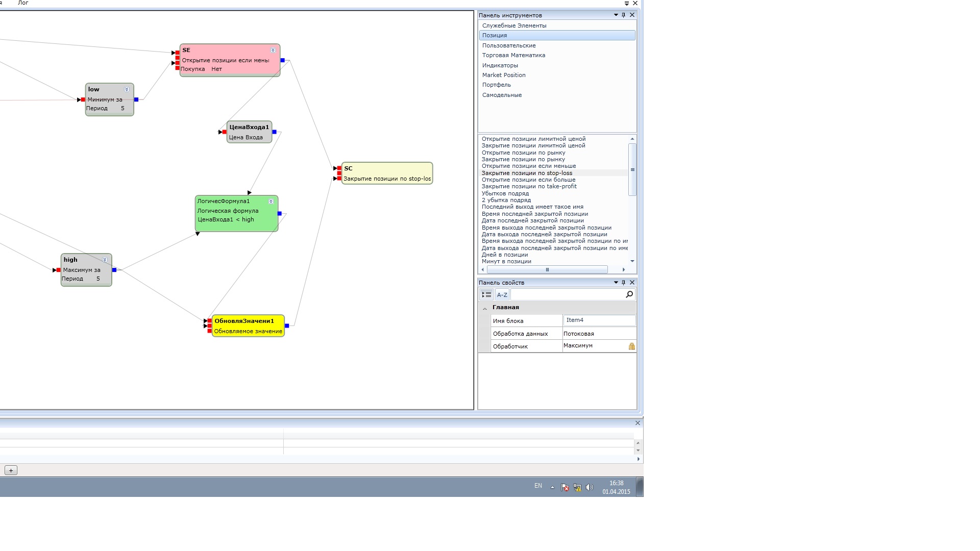Screen dimensions: 980x551
Task: Expand the ЛогичесФормула1 block chevron
Action: (271, 201)
